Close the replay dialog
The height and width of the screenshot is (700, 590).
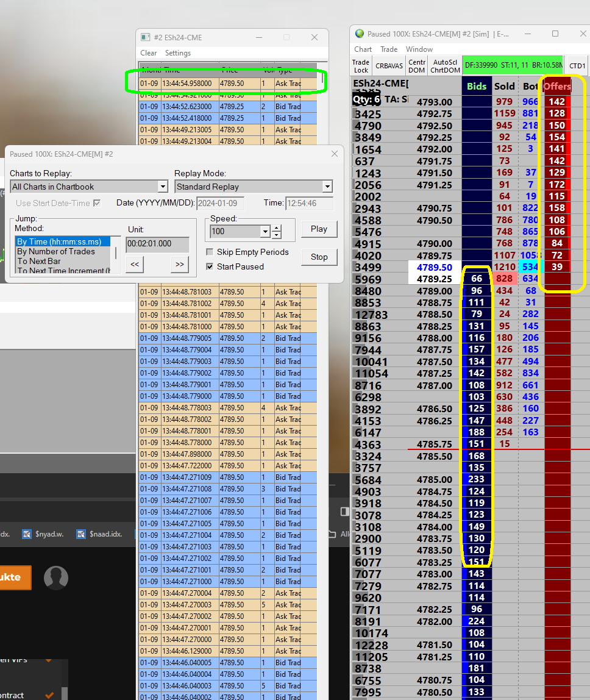click(x=335, y=154)
